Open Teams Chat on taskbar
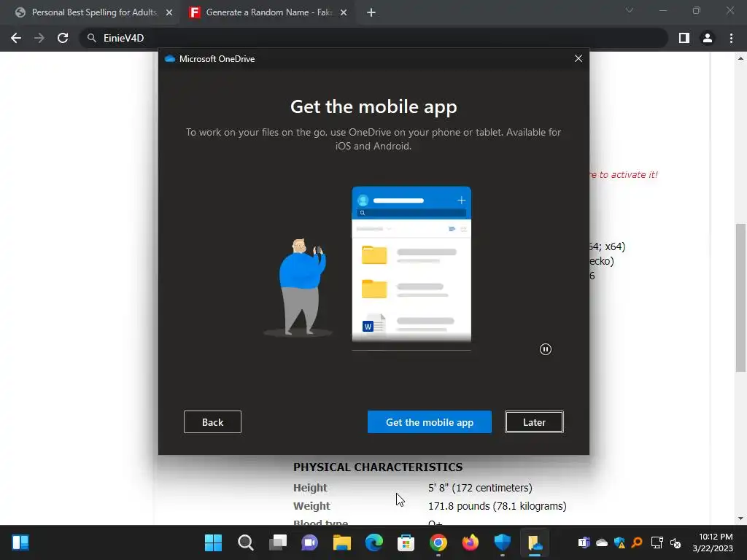 tap(309, 542)
